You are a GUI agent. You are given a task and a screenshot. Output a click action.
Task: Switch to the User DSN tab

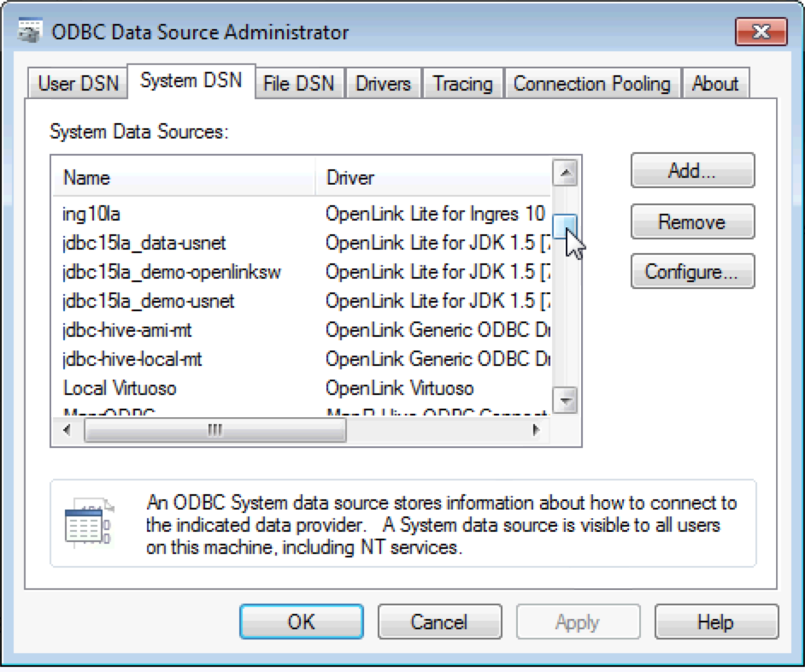pos(79,84)
